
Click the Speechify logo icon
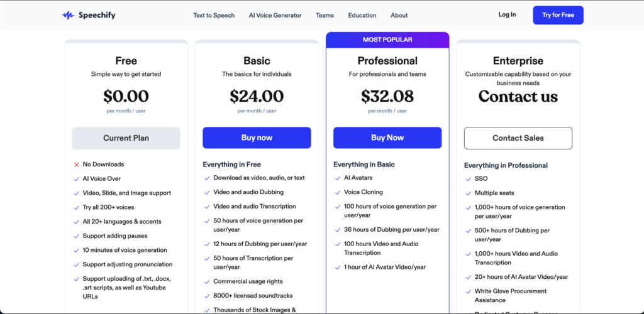point(68,15)
